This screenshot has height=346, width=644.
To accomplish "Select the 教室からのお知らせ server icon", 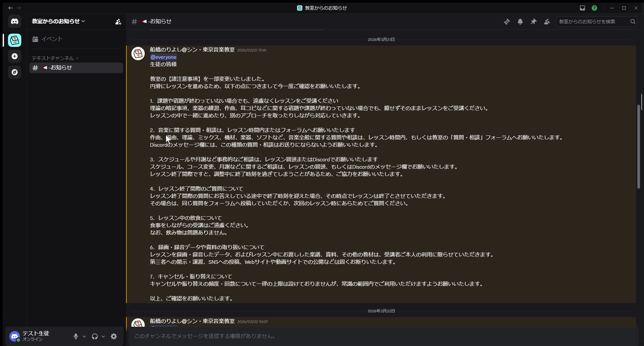I will click(15, 40).
